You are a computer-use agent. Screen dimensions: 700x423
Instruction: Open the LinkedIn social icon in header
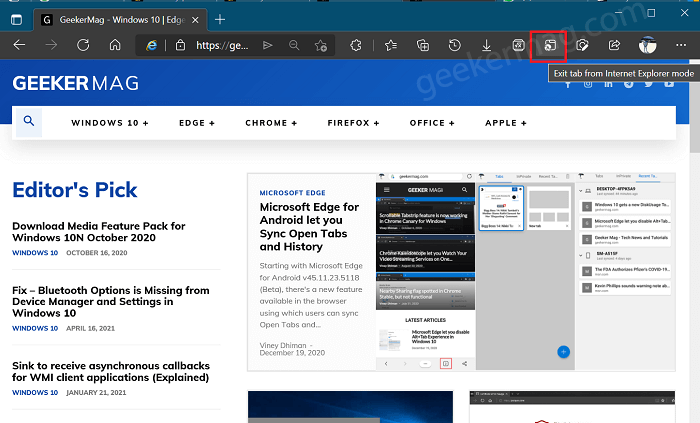tap(608, 84)
